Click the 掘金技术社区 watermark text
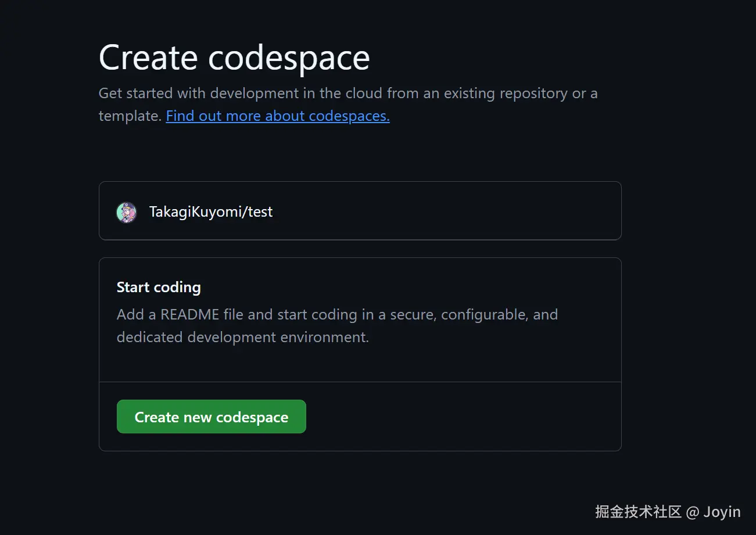This screenshot has height=535, width=756. tap(638, 512)
